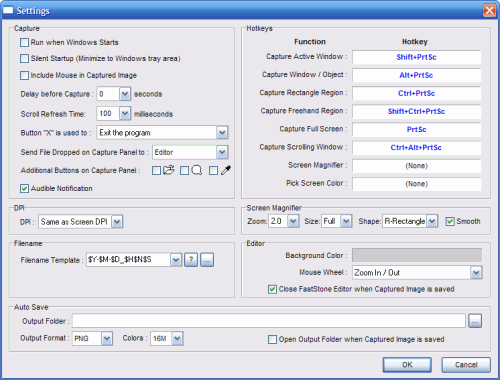Click the Capture Scrolling Window hotkey field
Image resolution: width=500 pixels, height=380 pixels.
pos(417,147)
